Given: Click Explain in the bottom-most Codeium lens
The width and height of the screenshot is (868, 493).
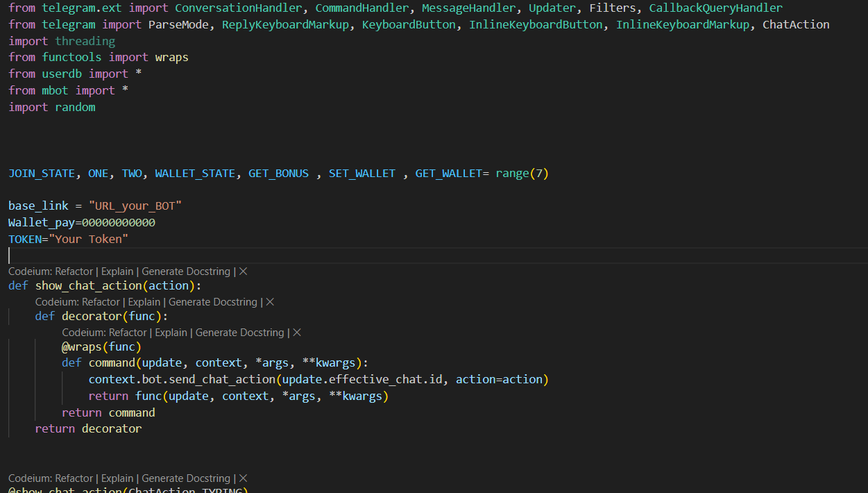Looking at the screenshot, I should coord(117,478).
